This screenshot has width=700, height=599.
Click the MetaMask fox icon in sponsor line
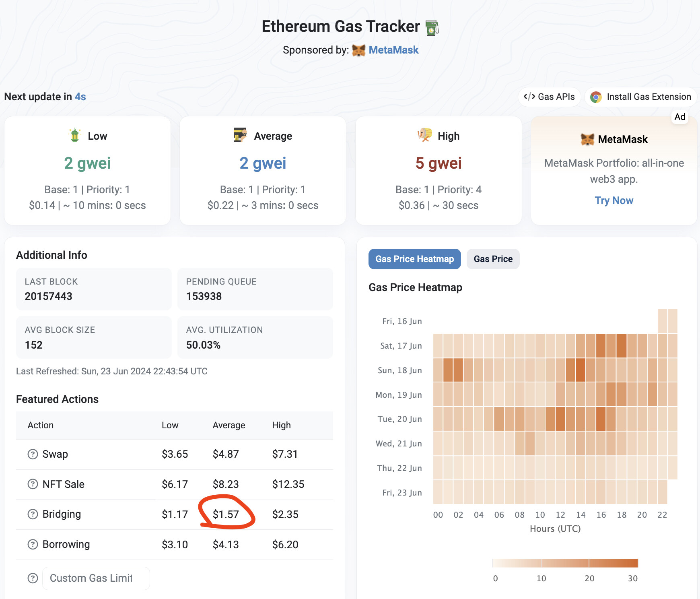tap(358, 50)
